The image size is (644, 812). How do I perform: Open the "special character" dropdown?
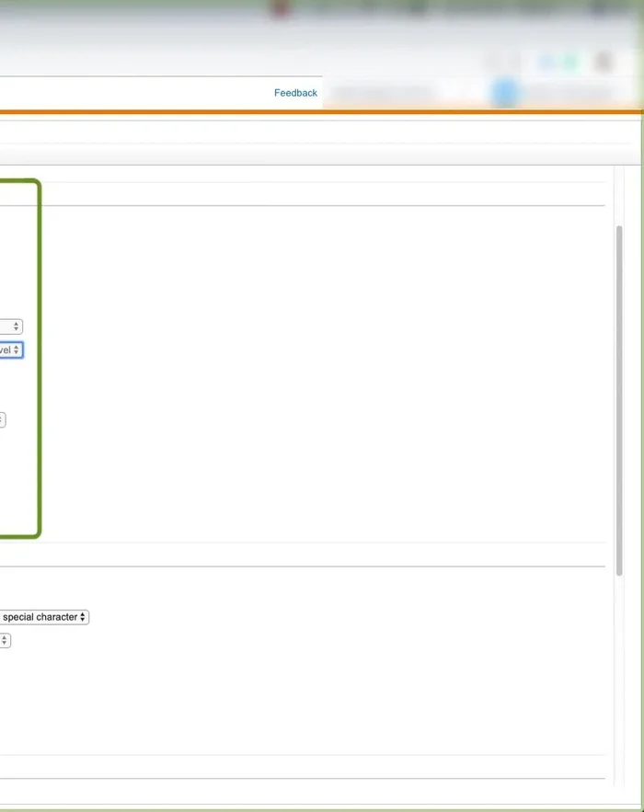[44, 617]
